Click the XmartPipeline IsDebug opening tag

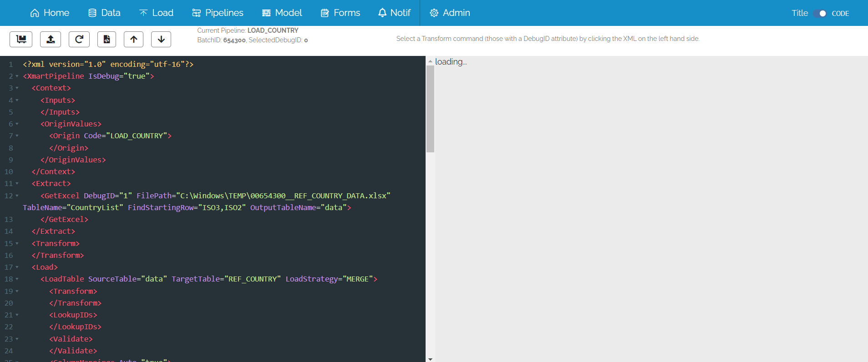click(x=89, y=76)
